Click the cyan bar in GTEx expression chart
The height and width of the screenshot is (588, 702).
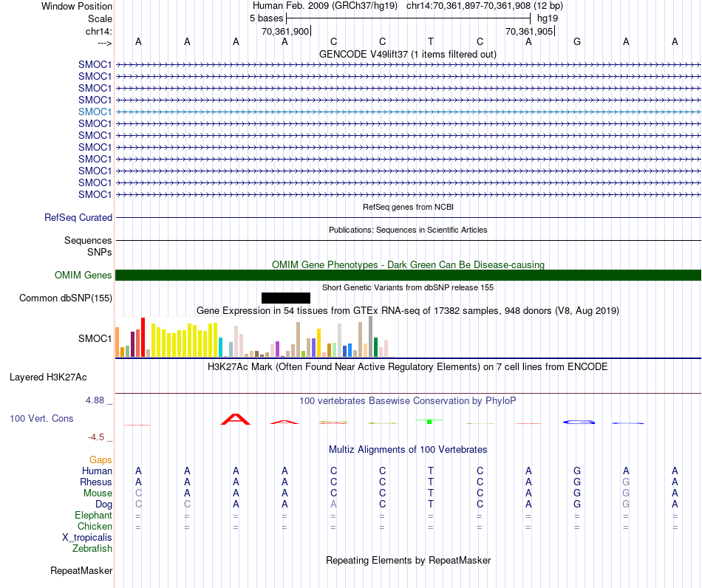click(x=220, y=347)
